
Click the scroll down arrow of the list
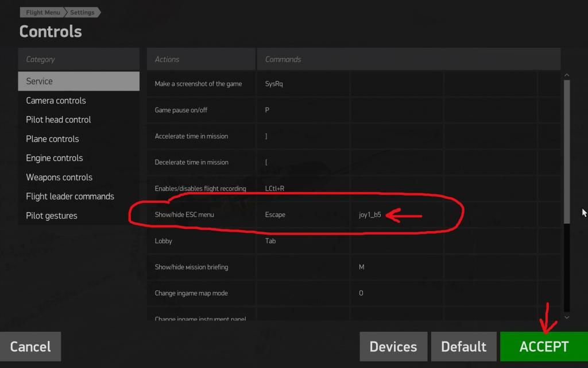(x=567, y=317)
